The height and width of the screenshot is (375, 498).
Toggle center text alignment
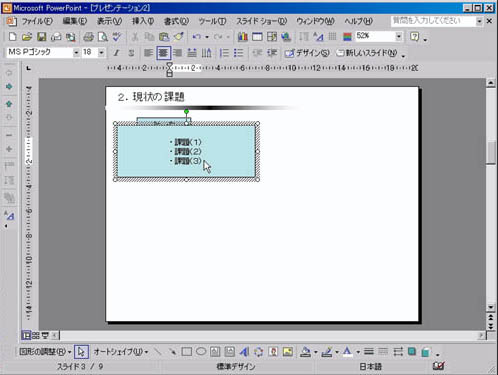point(163,53)
